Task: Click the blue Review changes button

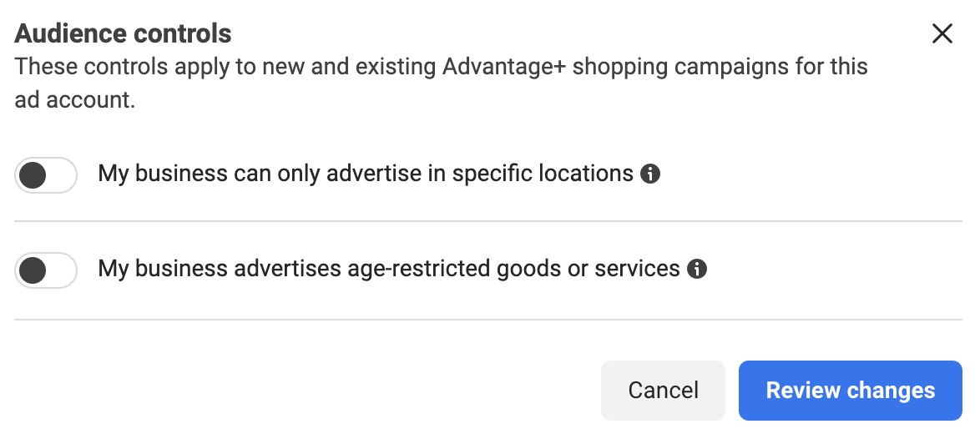Action: tap(851, 391)
